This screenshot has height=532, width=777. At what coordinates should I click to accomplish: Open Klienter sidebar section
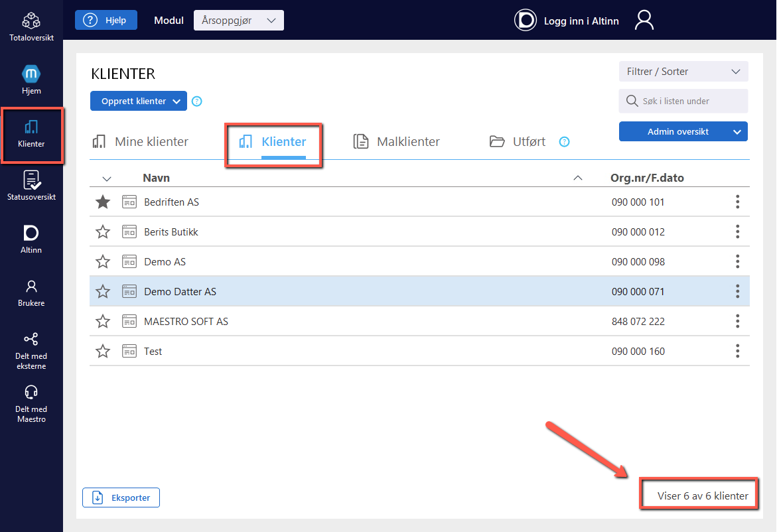(x=31, y=134)
